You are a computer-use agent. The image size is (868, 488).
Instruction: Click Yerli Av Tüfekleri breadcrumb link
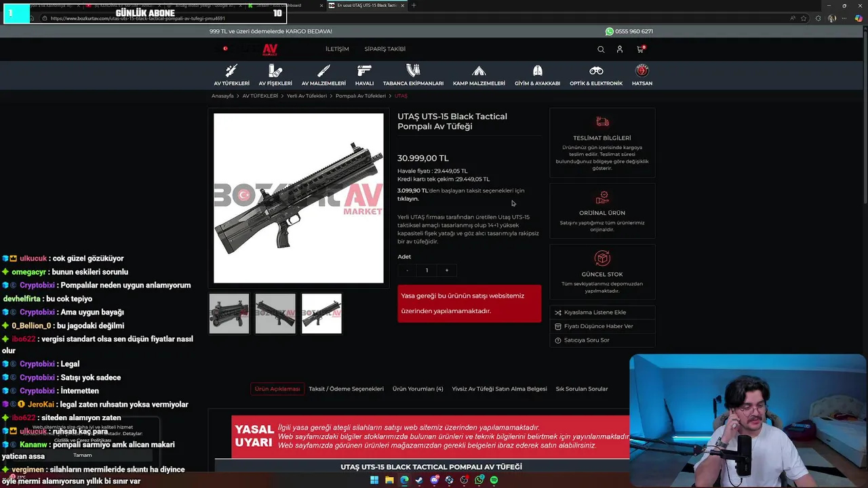tap(307, 96)
